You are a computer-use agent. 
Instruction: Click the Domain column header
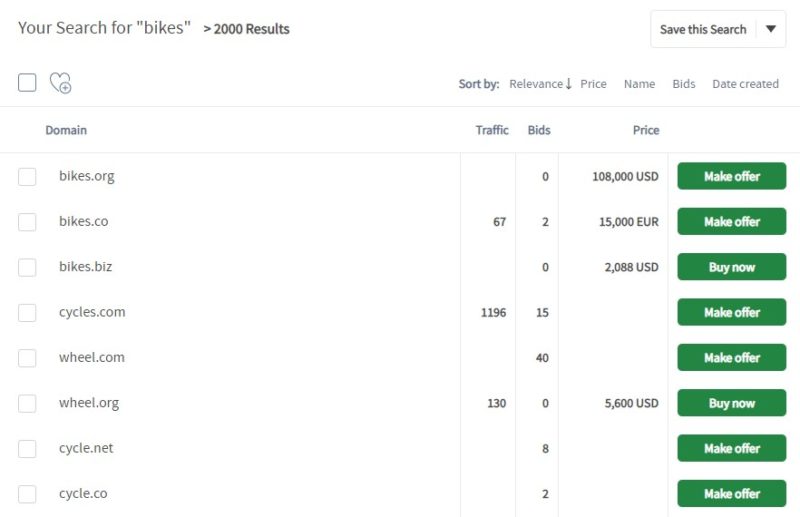pos(66,130)
